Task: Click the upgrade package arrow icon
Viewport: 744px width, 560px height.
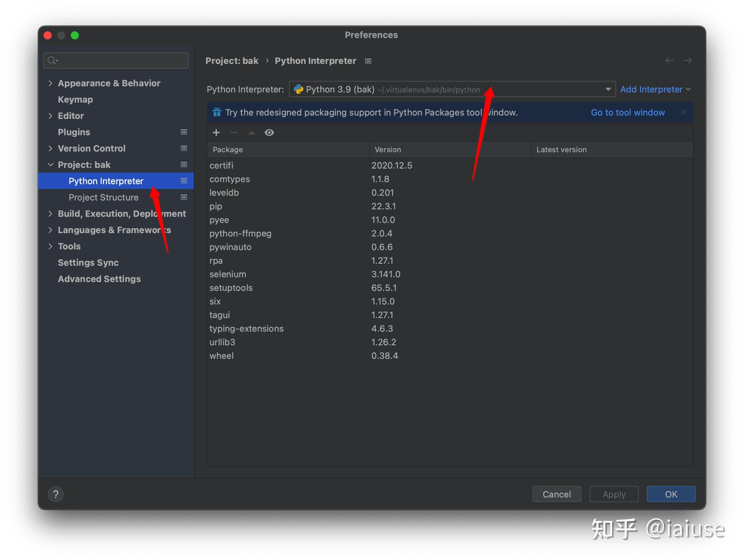Action: [x=252, y=133]
